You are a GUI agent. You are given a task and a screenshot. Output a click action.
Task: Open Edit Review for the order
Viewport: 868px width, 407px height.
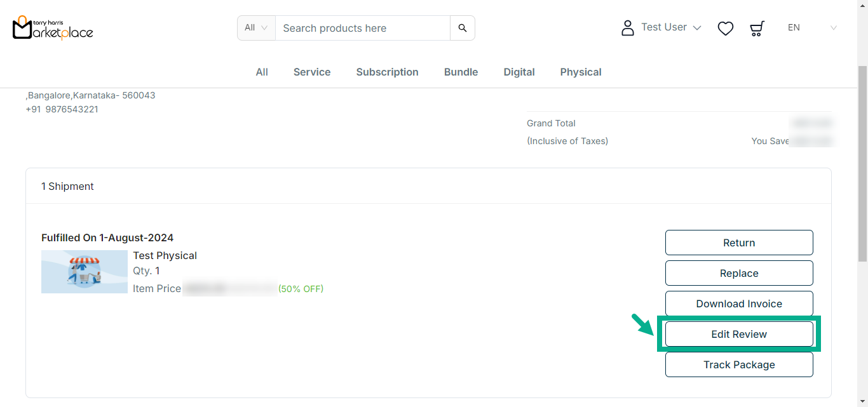[739, 334]
